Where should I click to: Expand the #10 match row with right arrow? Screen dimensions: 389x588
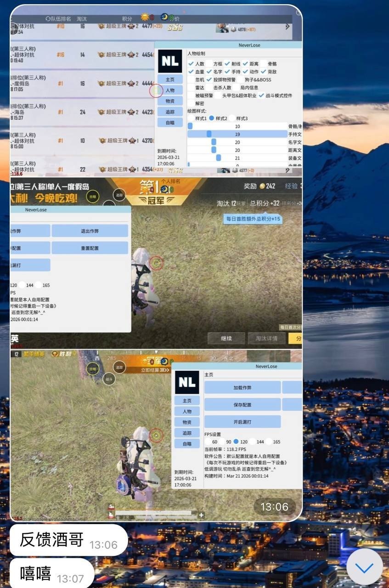(288, 27)
